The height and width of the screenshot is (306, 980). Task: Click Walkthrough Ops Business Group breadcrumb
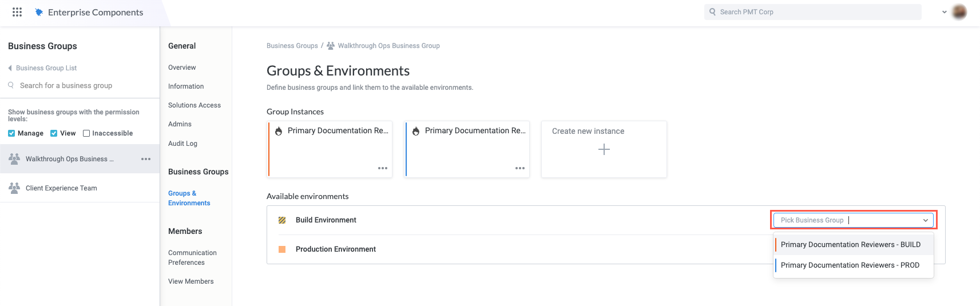point(389,46)
